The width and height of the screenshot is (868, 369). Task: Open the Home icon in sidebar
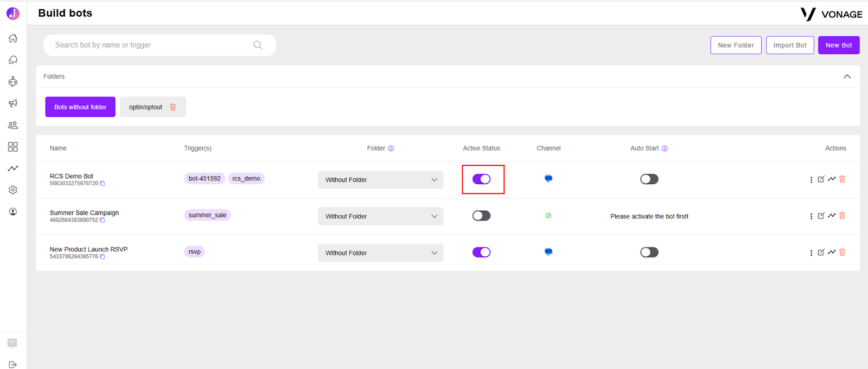[13, 38]
